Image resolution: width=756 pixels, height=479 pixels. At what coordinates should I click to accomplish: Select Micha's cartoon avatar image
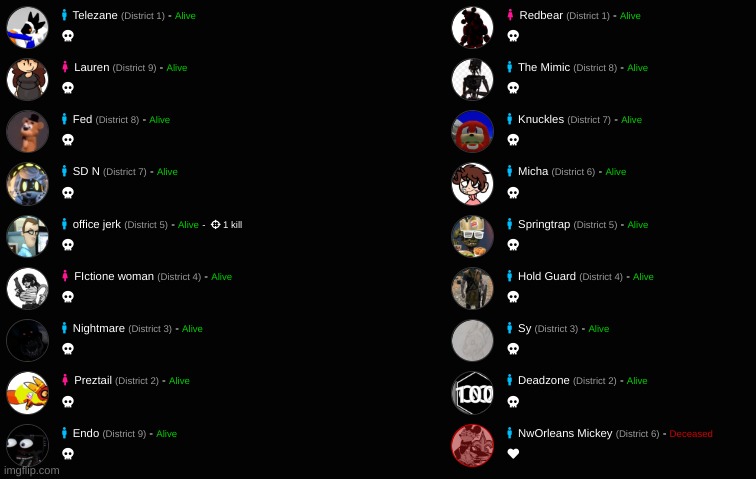tap(472, 184)
